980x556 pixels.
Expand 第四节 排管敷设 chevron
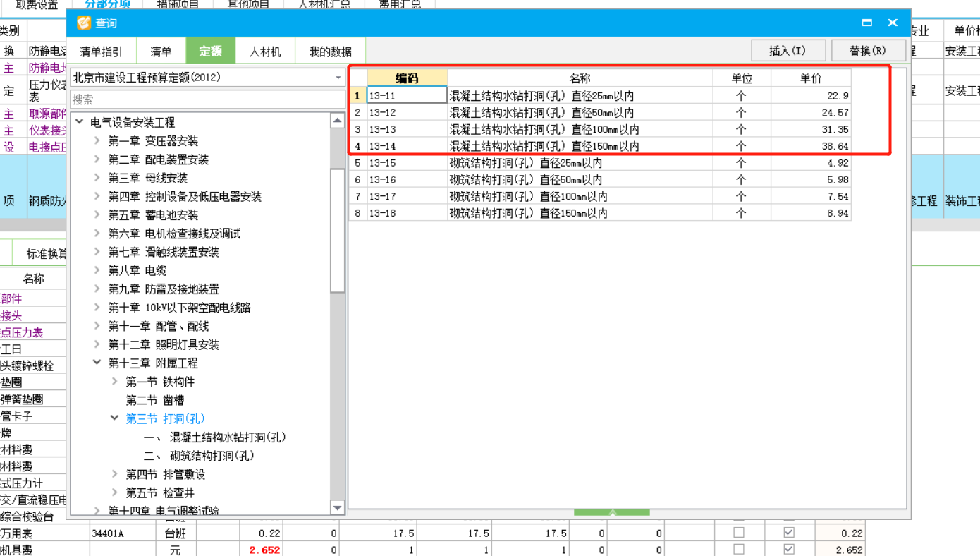coord(115,474)
